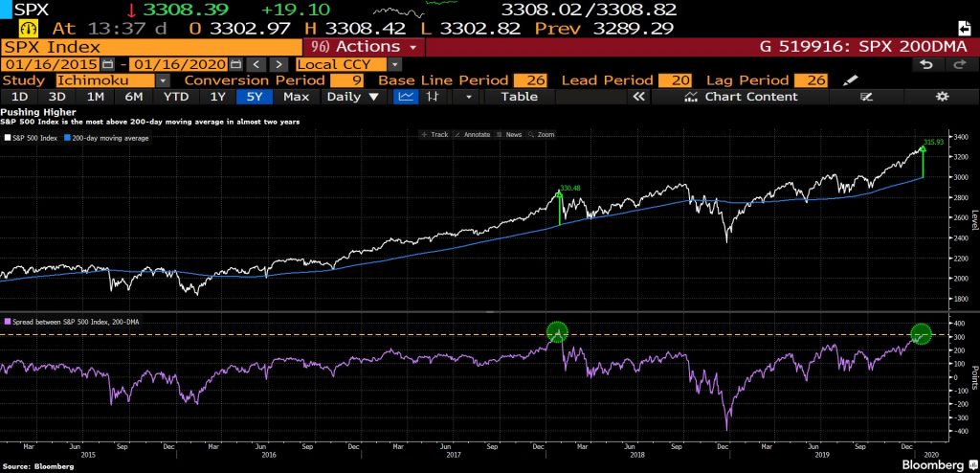Open the Daily periodicity dropdown
Viewport: 980px width, 473px height.
pos(353,97)
